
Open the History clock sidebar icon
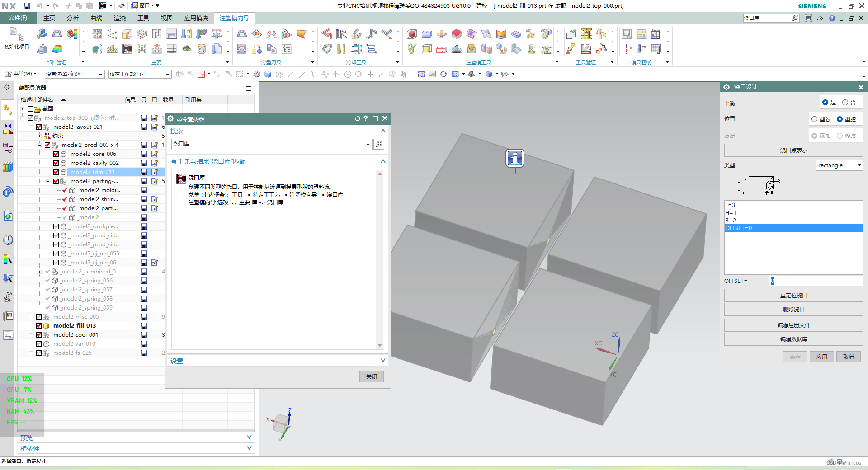click(x=8, y=240)
